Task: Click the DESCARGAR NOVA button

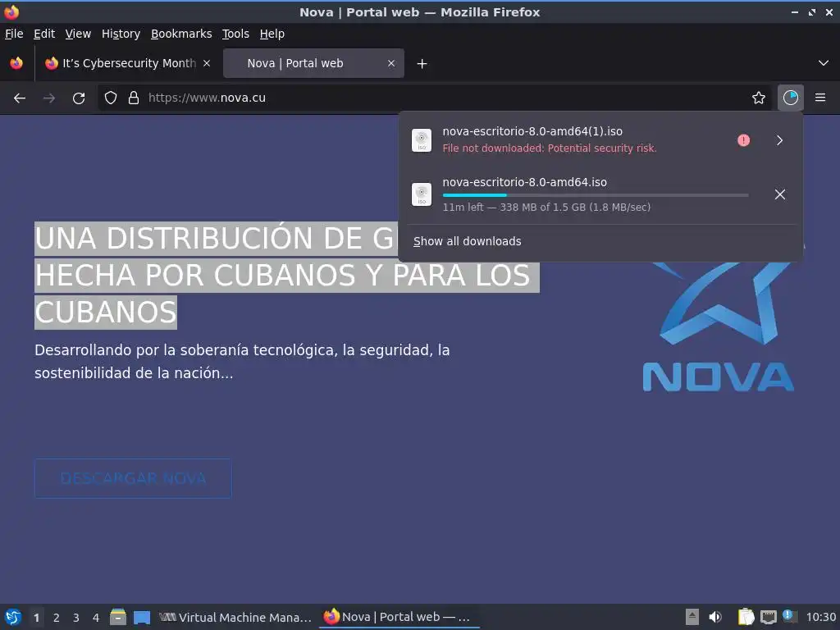Action: click(x=133, y=478)
